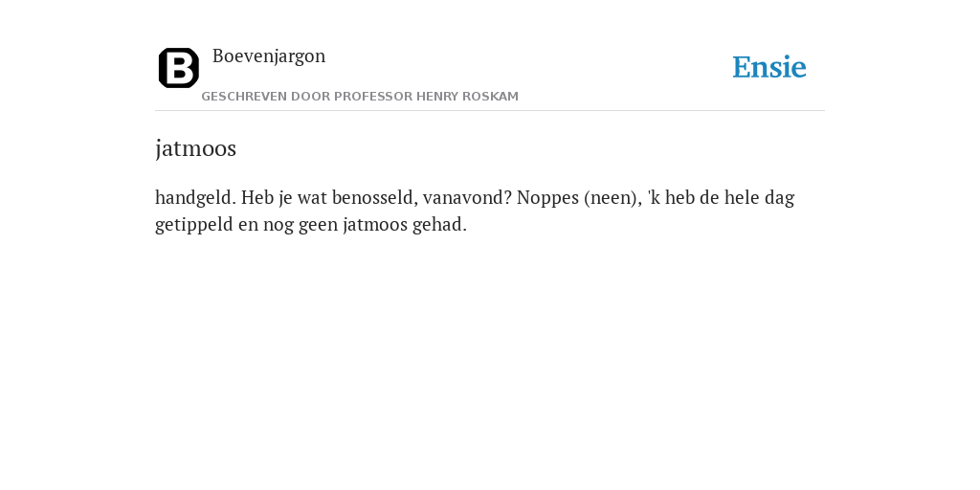Click the word 'GESCHREVEN' in the byline

tap(244, 97)
